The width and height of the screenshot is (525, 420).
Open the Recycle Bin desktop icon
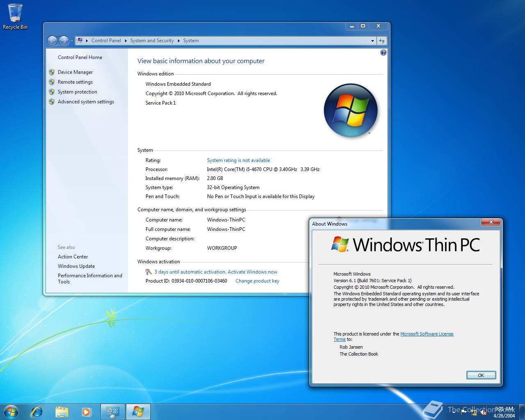pyautogui.click(x=15, y=16)
